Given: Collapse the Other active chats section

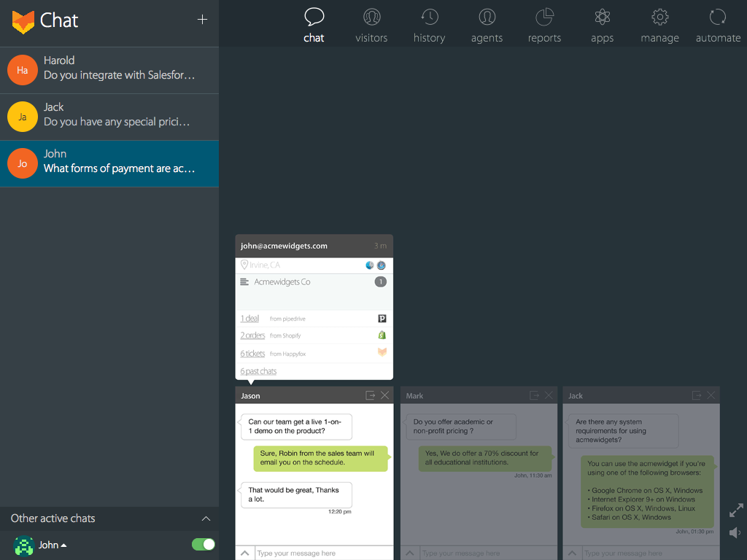Looking at the screenshot, I should 206,518.
